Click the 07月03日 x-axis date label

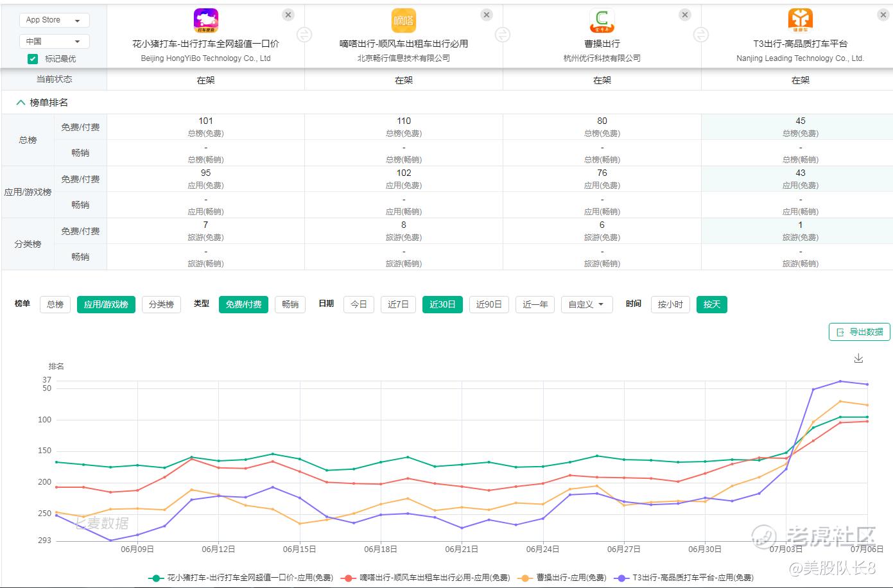786,549
